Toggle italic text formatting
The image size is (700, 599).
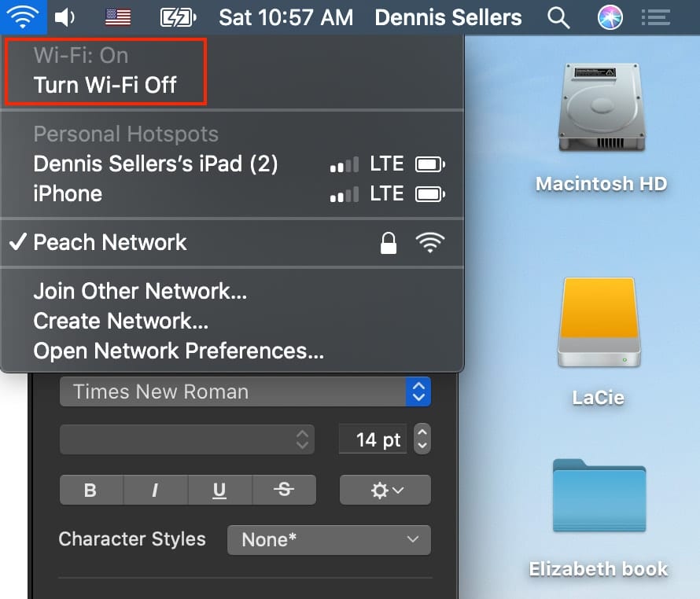pyautogui.click(x=155, y=491)
